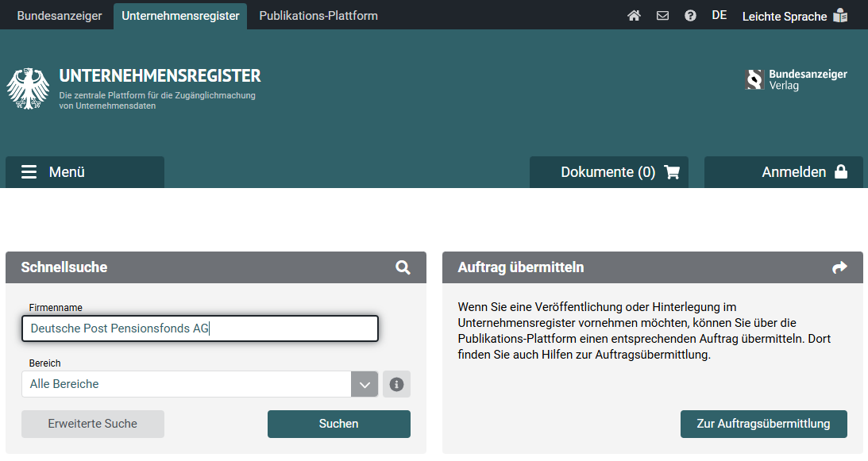This screenshot has height=461, width=868.
Task: Switch to the Publikations-Plattform tab
Action: click(x=318, y=16)
